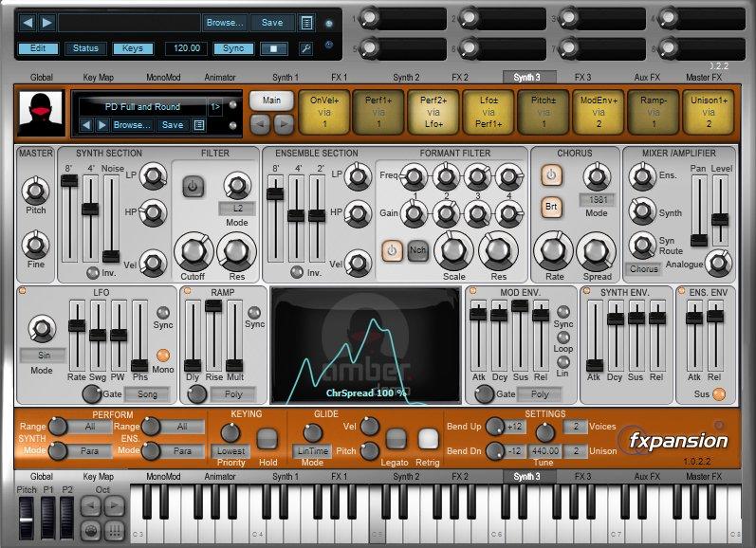Click the stop transport button beside Sync

coord(273,48)
